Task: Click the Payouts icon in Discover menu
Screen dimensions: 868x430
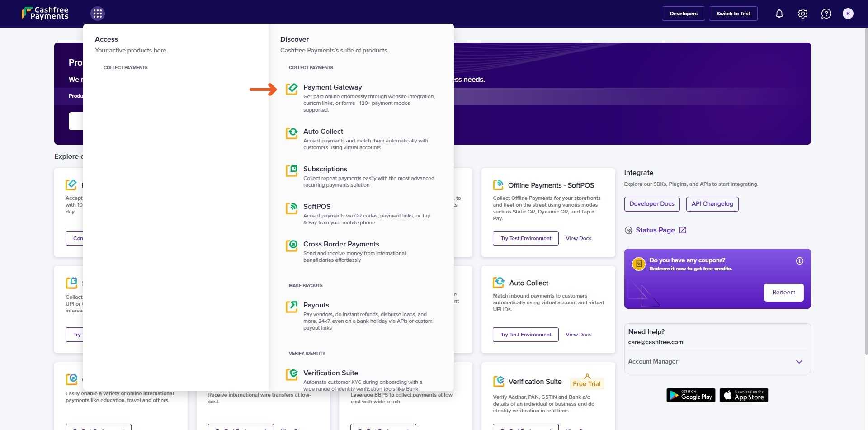Action: tap(292, 307)
